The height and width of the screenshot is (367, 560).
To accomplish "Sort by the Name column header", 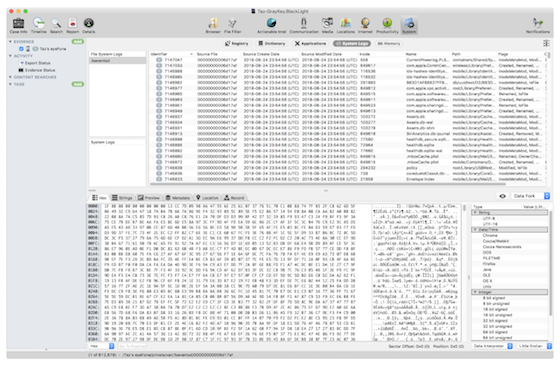I will 427,54.
